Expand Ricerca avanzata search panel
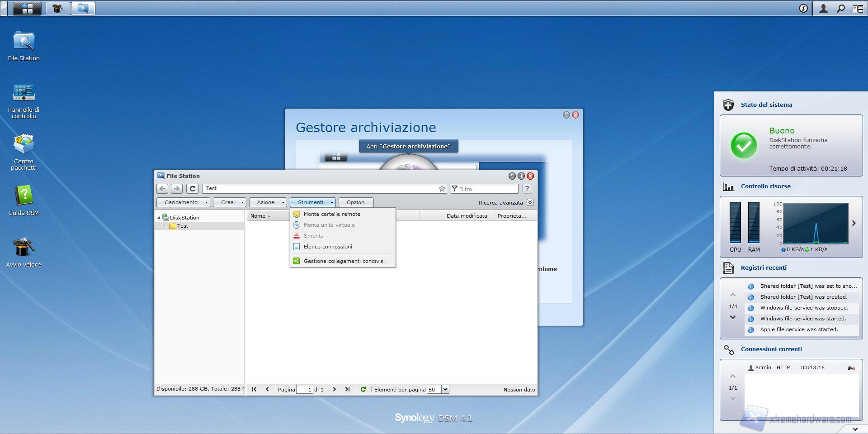Image resolution: width=868 pixels, height=434 pixels. (x=530, y=202)
